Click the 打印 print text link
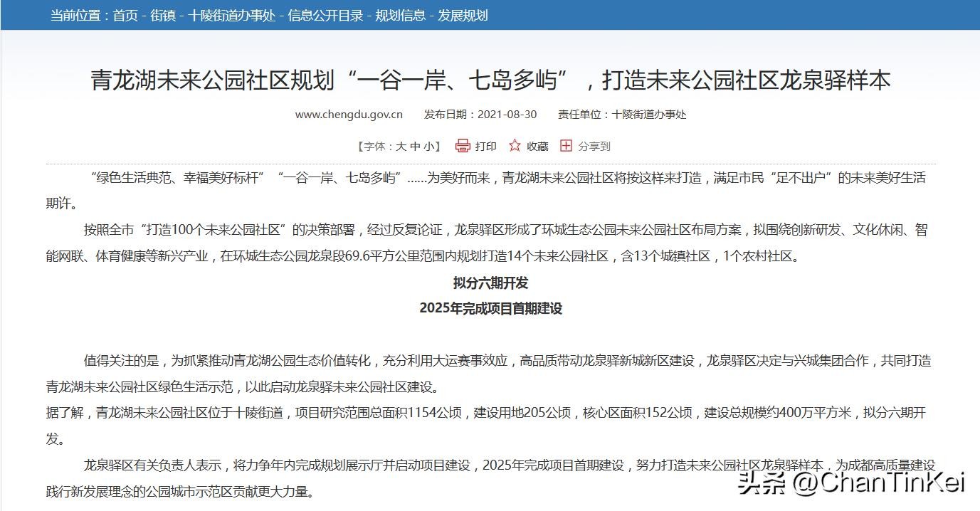The width and height of the screenshot is (980, 511). tap(486, 147)
